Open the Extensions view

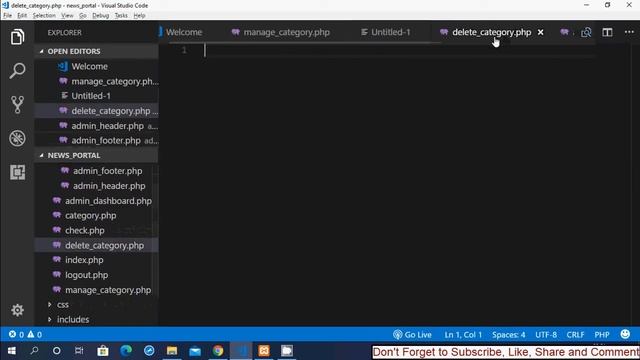point(17,172)
